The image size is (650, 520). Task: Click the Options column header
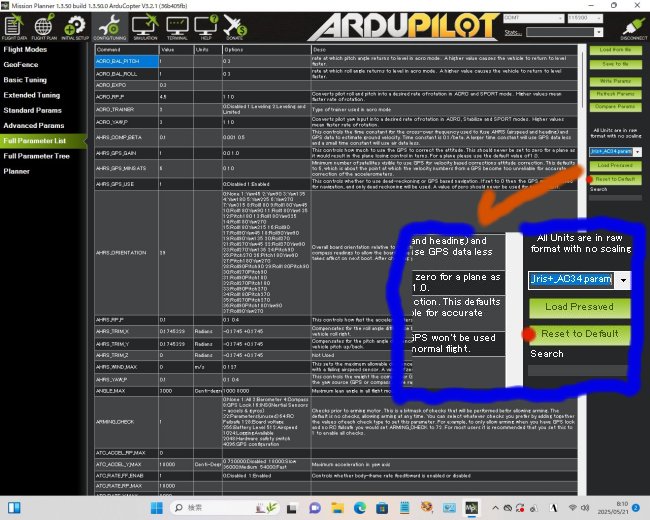click(x=267, y=50)
